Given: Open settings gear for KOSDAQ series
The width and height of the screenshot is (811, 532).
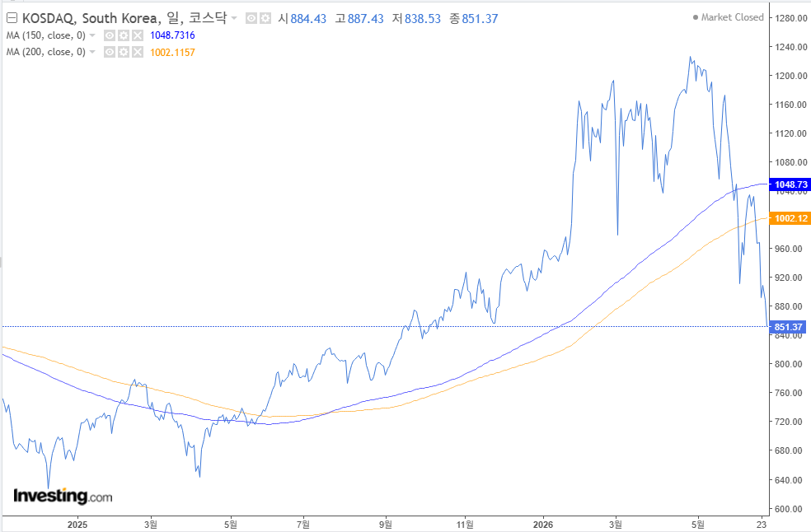Looking at the screenshot, I should 265,19.
